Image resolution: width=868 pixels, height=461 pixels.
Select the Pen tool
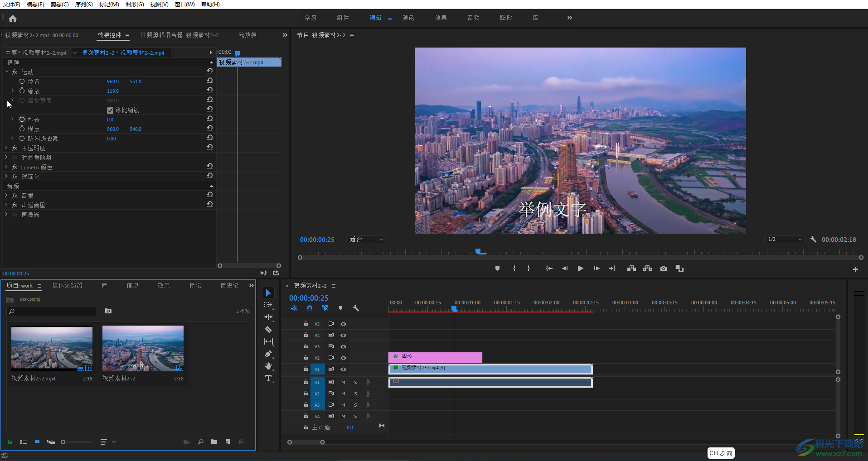click(x=268, y=354)
